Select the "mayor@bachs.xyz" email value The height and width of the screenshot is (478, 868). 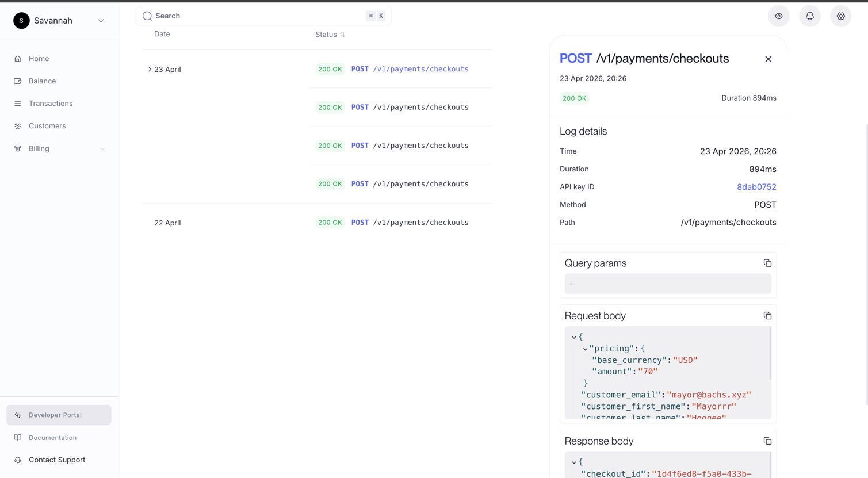tap(709, 395)
